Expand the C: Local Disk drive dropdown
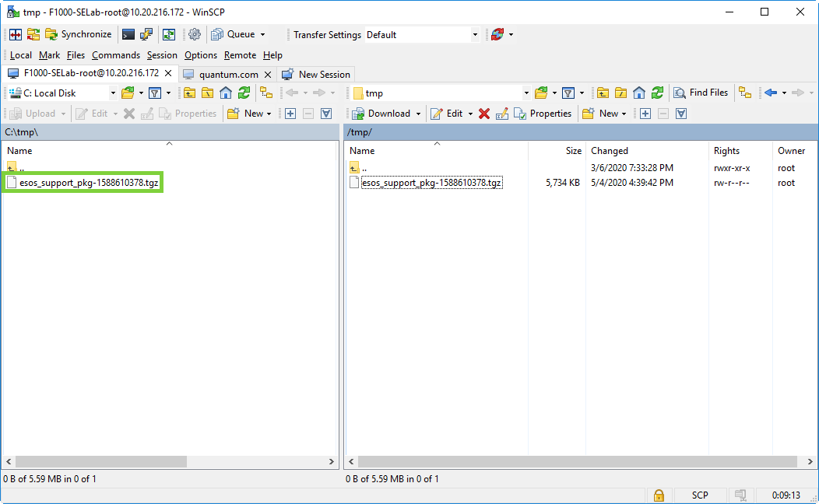 coord(112,93)
